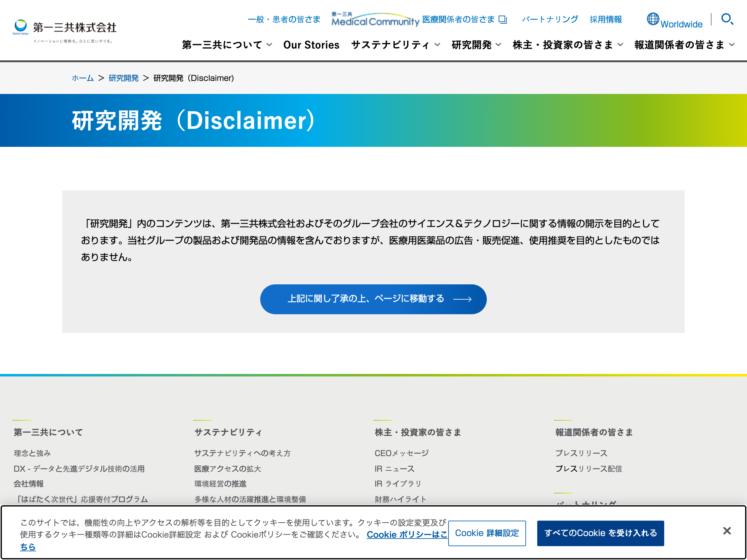Click footer heading 報道関係者の皆さま

(x=594, y=432)
